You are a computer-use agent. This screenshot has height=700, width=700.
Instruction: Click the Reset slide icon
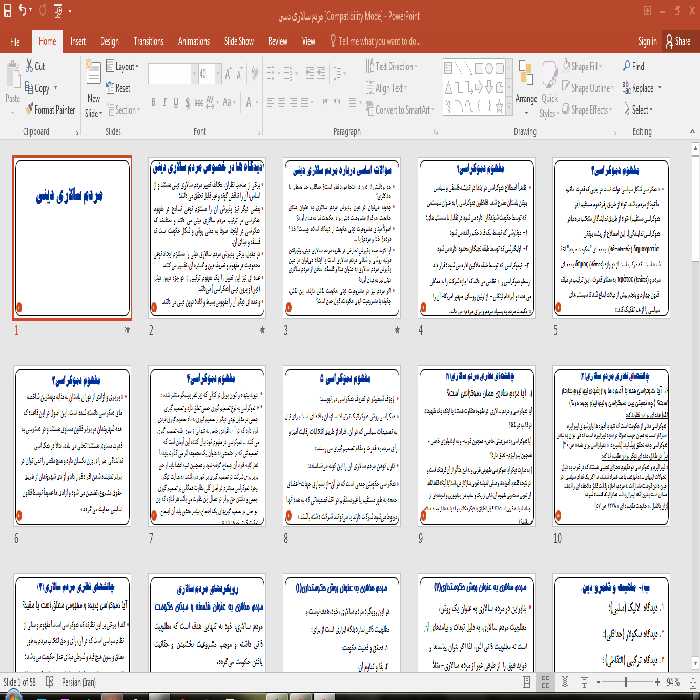(x=110, y=88)
